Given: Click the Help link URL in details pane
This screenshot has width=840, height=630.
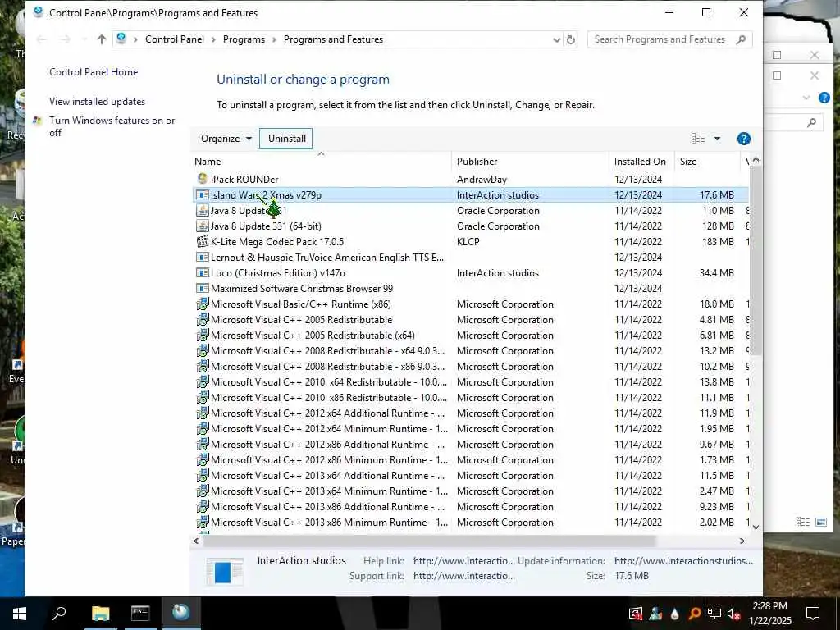Looking at the screenshot, I should point(464,561).
